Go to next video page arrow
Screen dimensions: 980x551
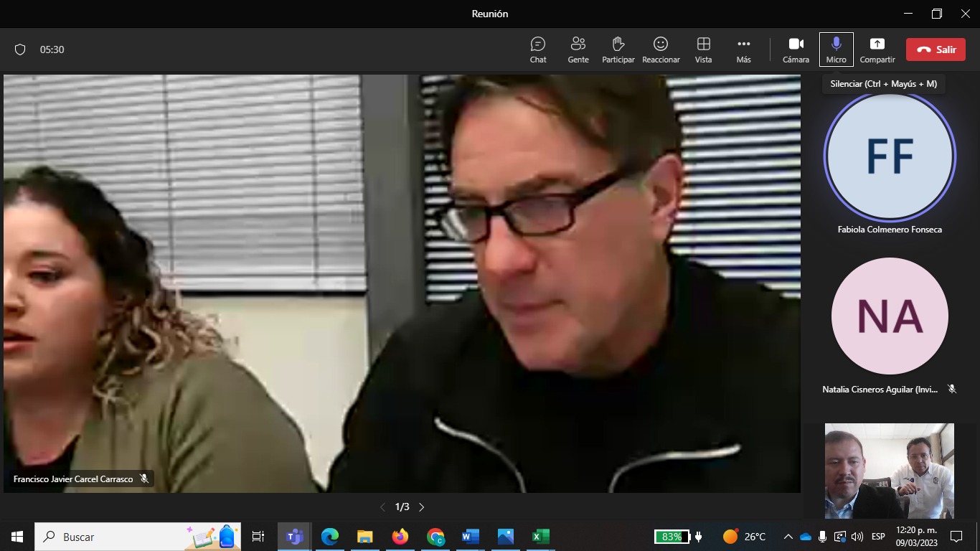(422, 507)
